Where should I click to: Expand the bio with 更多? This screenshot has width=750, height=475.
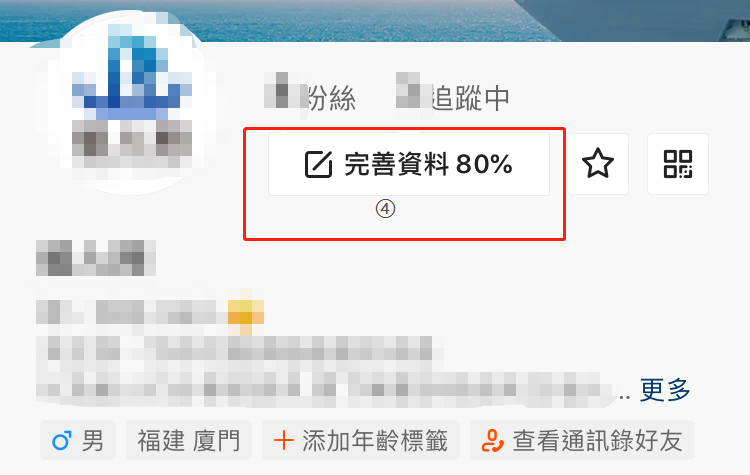click(x=665, y=390)
